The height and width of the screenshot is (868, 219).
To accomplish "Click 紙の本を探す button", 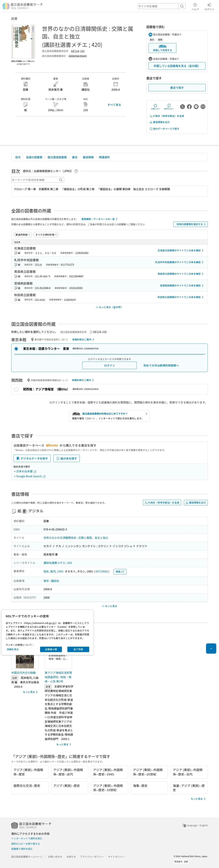I will [67, 458].
